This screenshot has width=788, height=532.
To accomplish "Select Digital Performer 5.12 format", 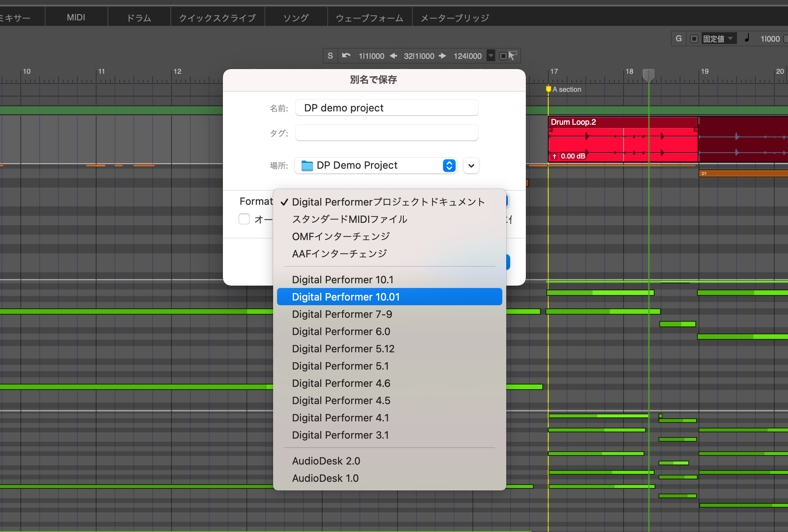I will [389, 348].
